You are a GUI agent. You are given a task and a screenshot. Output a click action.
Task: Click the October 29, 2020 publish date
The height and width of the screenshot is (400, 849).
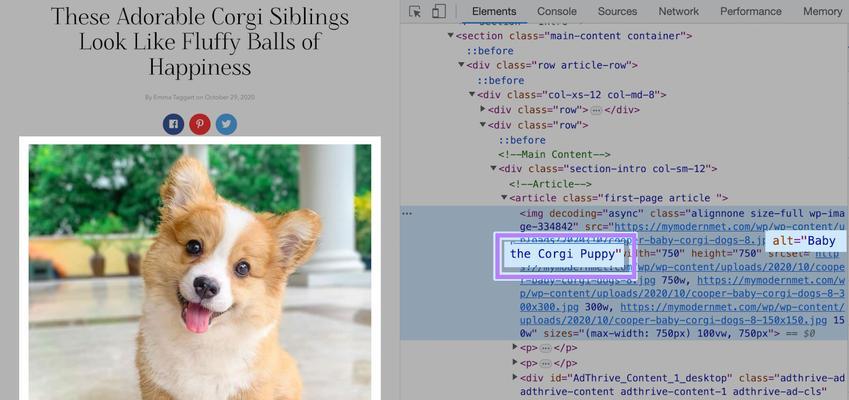coord(230,97)
